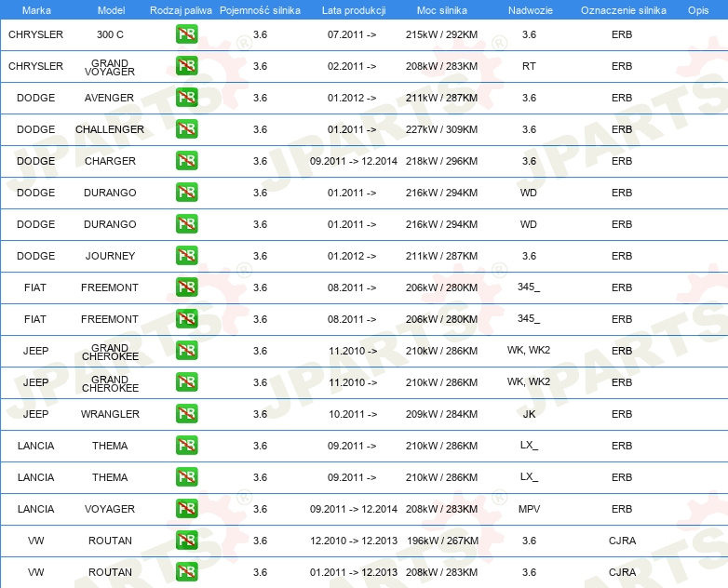Click the fuel icon for Lancia Voyager
This screenshot has width=728, height=588.
[x=186, y=508]
